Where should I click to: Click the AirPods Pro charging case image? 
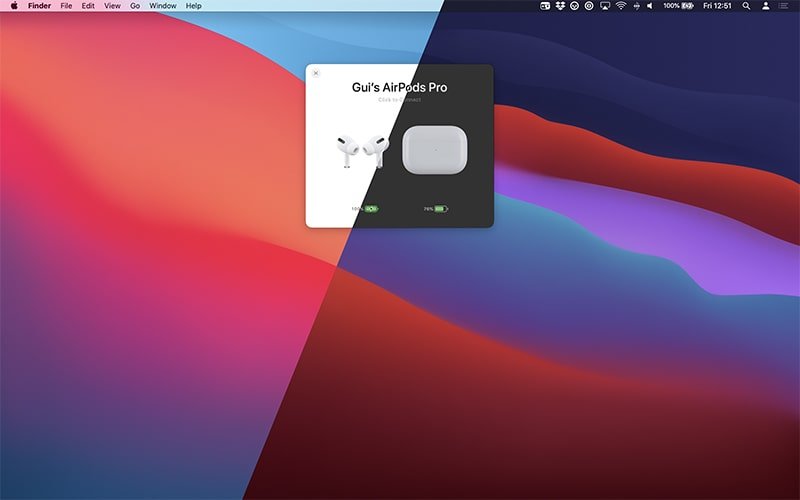coord(434,149)
